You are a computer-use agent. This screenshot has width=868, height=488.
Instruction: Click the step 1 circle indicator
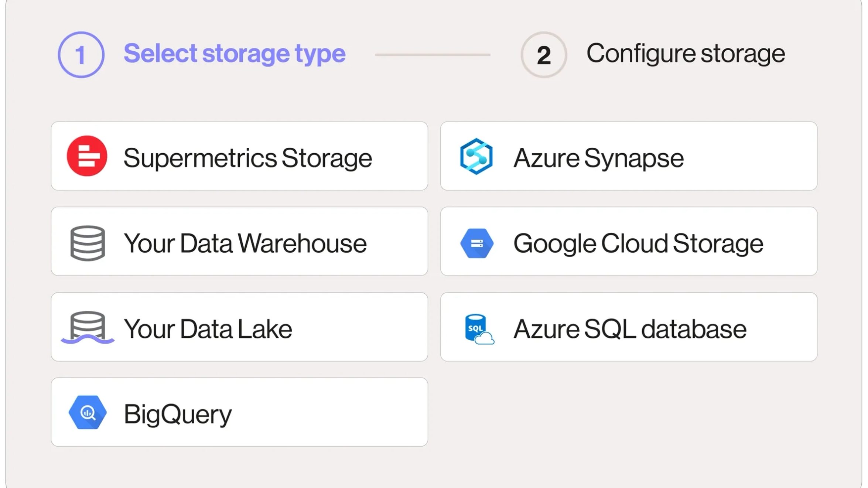pyautogui.click(x=81, y=55)
